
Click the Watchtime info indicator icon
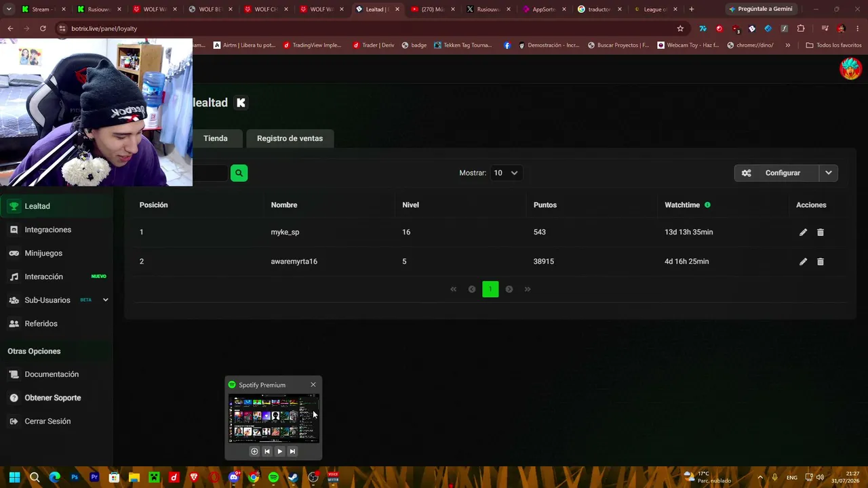707,205
